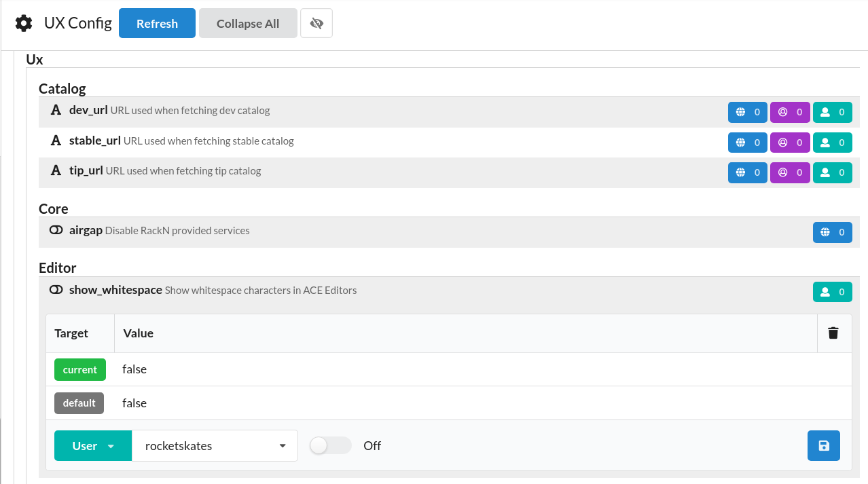Click the teal user badge for tip_url

(x=832, y=172)
